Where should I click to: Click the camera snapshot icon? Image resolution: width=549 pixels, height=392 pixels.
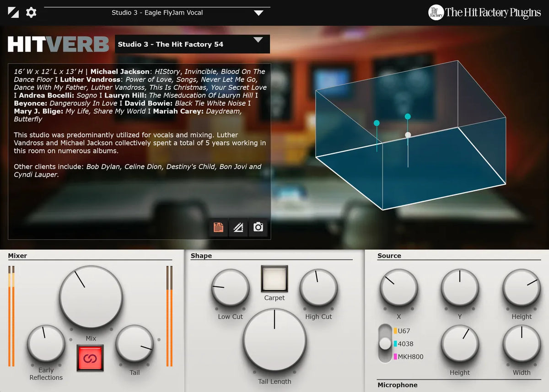click(258, 227)
